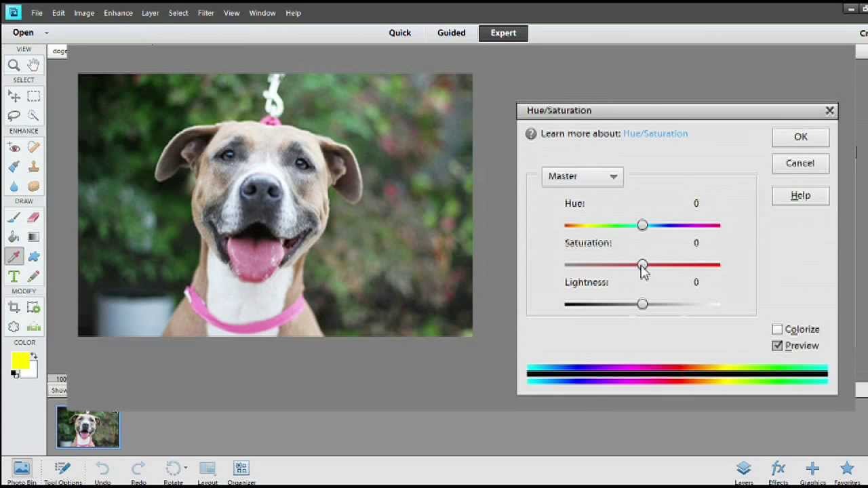Confirm changes with the OK button
Viewport: 868px width, 488px height.
[800, 136]
